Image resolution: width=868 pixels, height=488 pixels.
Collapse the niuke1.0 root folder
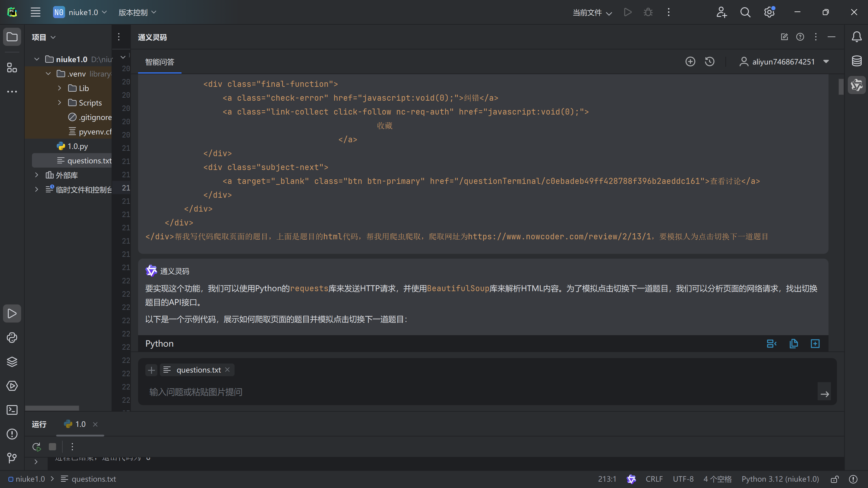pos(37,59)
